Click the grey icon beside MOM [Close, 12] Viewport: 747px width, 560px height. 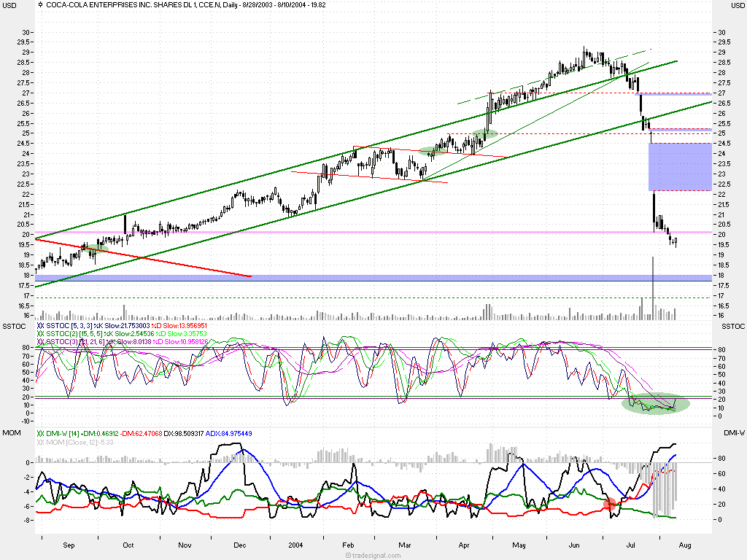41,442
